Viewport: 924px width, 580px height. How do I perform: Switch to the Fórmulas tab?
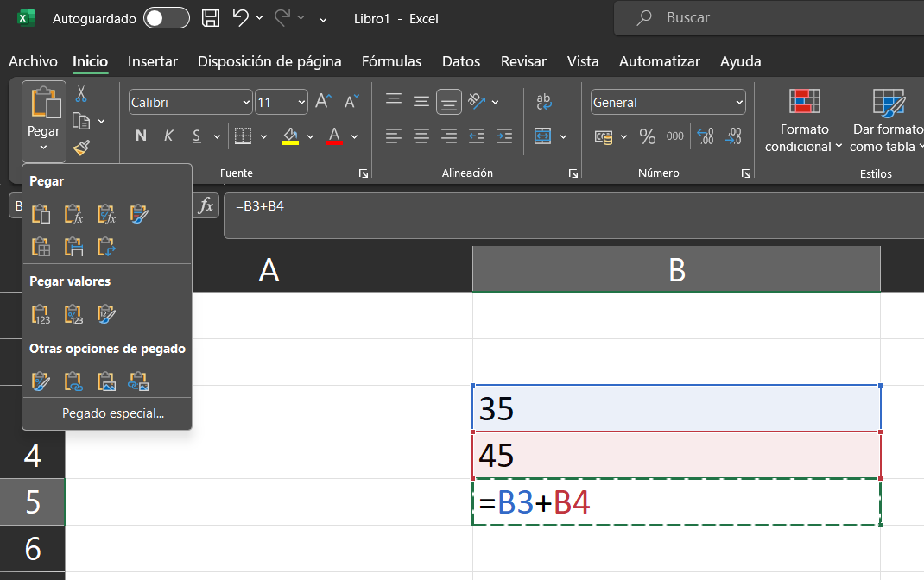coord(391,61)
